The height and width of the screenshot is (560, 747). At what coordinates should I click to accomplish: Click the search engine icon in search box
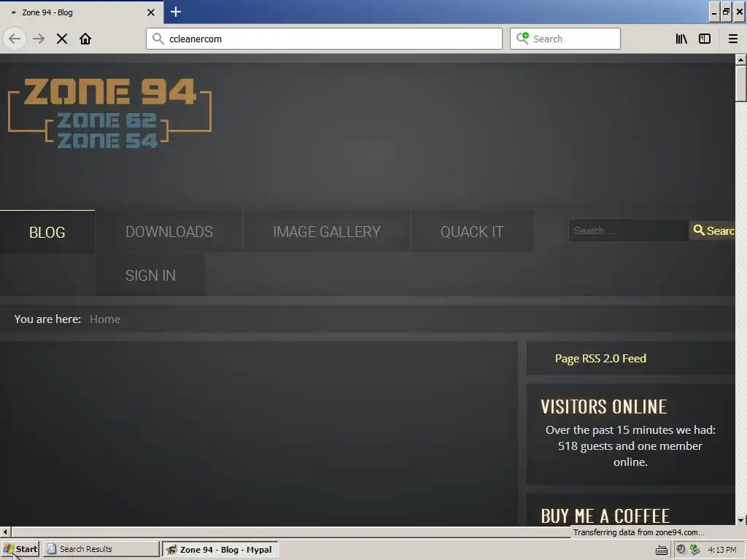tap(522, 38)
